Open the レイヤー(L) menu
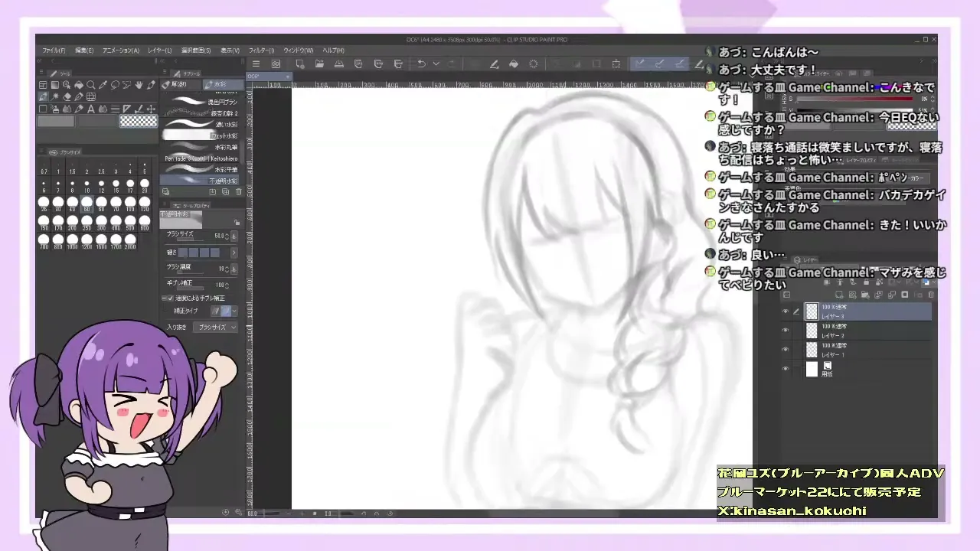Screen dimensions: 980x551 [160, 51]
